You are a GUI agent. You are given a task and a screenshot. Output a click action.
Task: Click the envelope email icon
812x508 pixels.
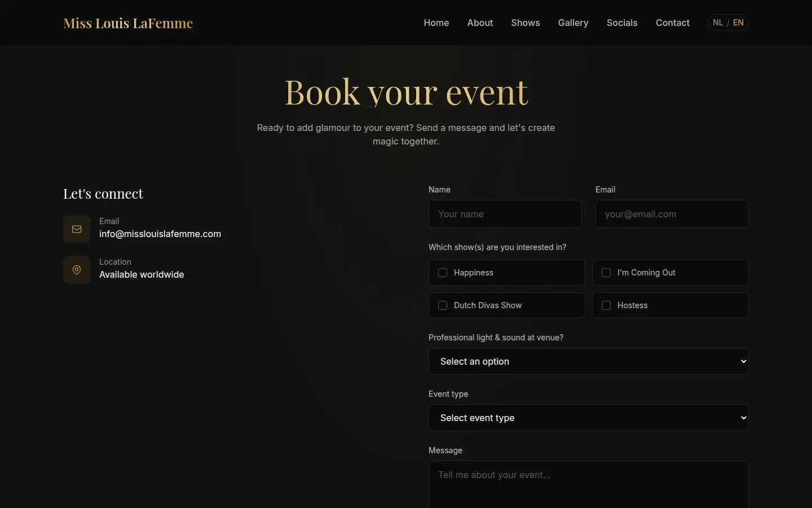click(x=77, y=229)
